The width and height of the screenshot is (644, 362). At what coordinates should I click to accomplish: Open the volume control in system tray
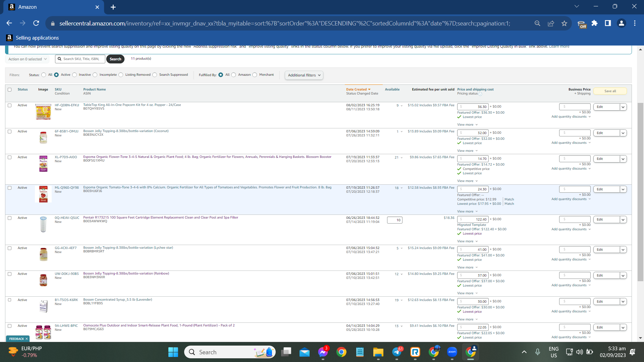[x=579, y=352]
